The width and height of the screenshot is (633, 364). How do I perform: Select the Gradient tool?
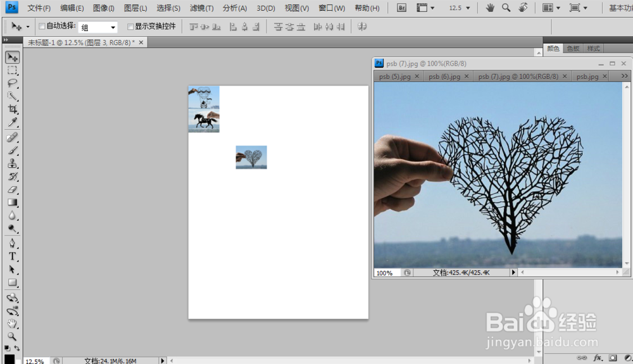pos(13,202)
